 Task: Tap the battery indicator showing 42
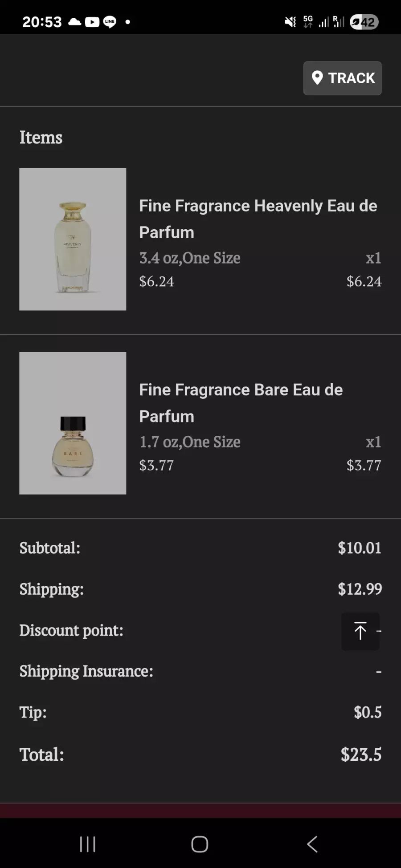[364, 22]
